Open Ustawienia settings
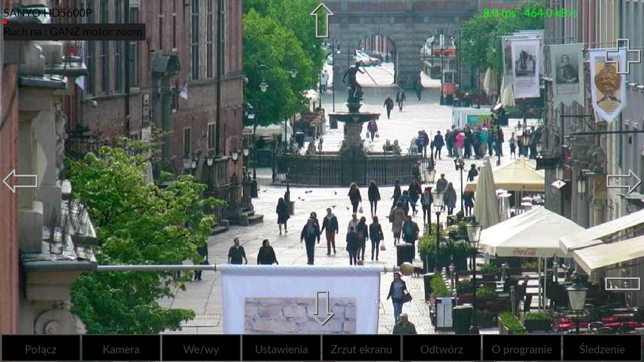This screenshot has width=644, height=362. tap(281, 349)
